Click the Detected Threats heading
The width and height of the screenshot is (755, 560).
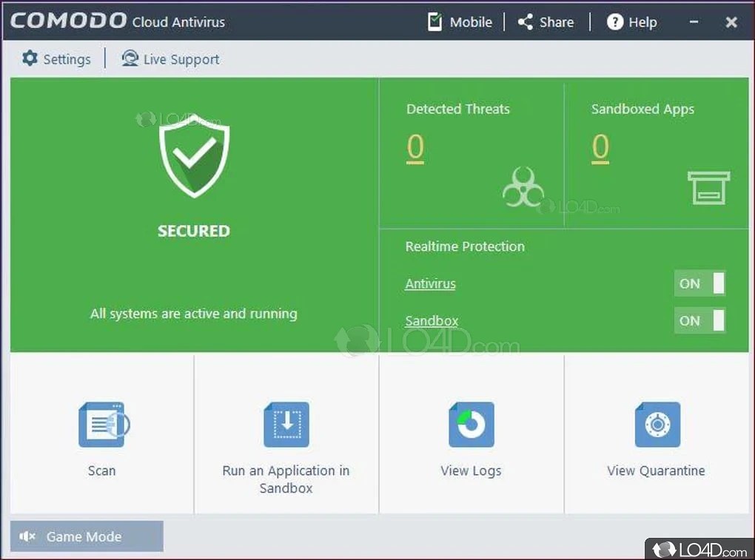pos(458,109)
